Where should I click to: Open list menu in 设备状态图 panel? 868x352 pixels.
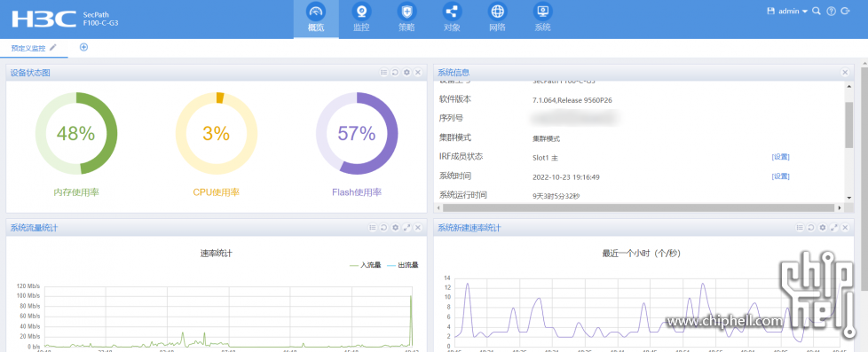(x=383, y=73)
